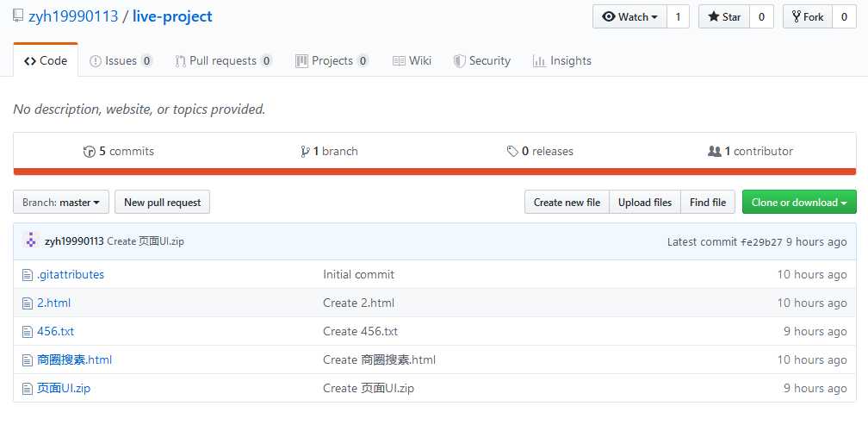The height and width of the screenshot is (425, 868).
Task: Open the watcher count next to Watch
Action: [679, 16]
